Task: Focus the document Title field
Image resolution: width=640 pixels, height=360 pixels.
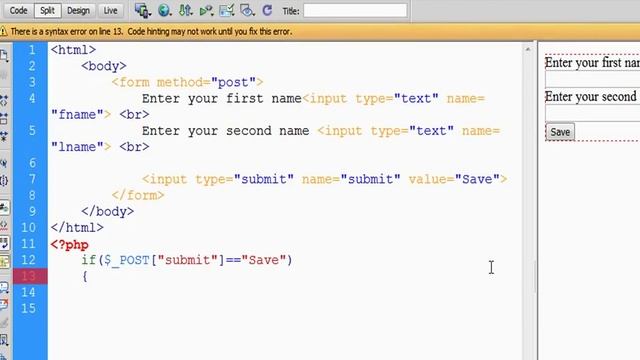Action: tap(355, 11)
